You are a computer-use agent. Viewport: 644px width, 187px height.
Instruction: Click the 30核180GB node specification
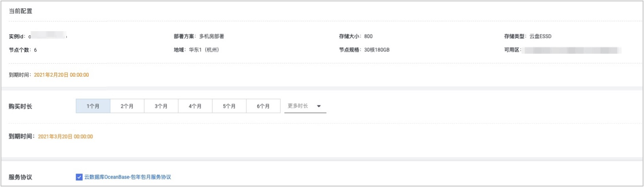(376, 50)
